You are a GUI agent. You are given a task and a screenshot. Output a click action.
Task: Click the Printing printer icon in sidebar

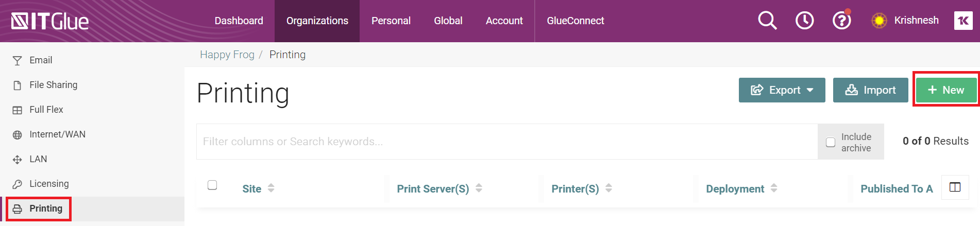click(x=18, y=209)
